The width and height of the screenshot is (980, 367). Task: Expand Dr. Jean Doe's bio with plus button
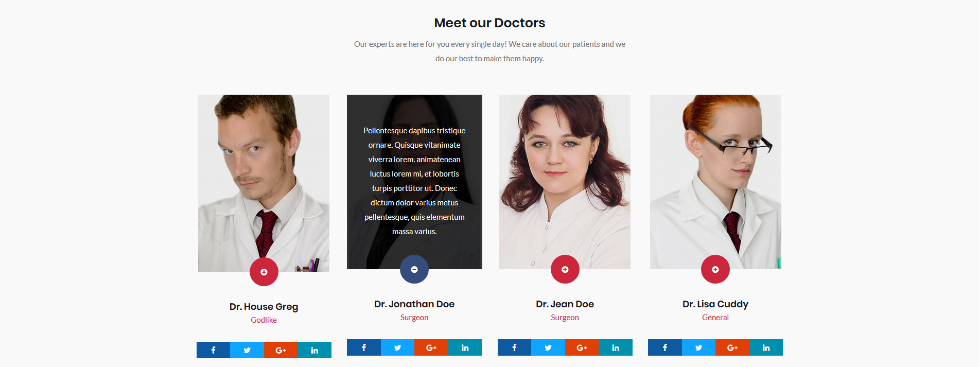click(565, 269)
